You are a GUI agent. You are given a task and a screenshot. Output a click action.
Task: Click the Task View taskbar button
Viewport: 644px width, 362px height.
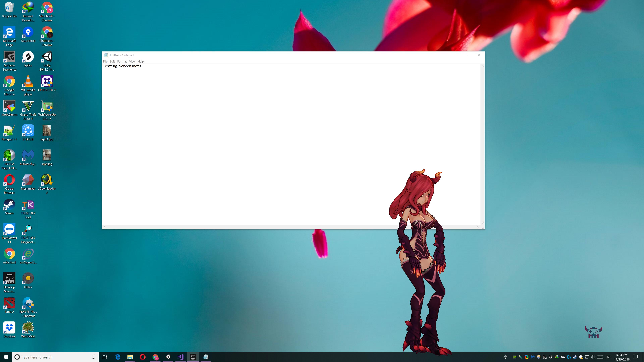pos(105,357)
